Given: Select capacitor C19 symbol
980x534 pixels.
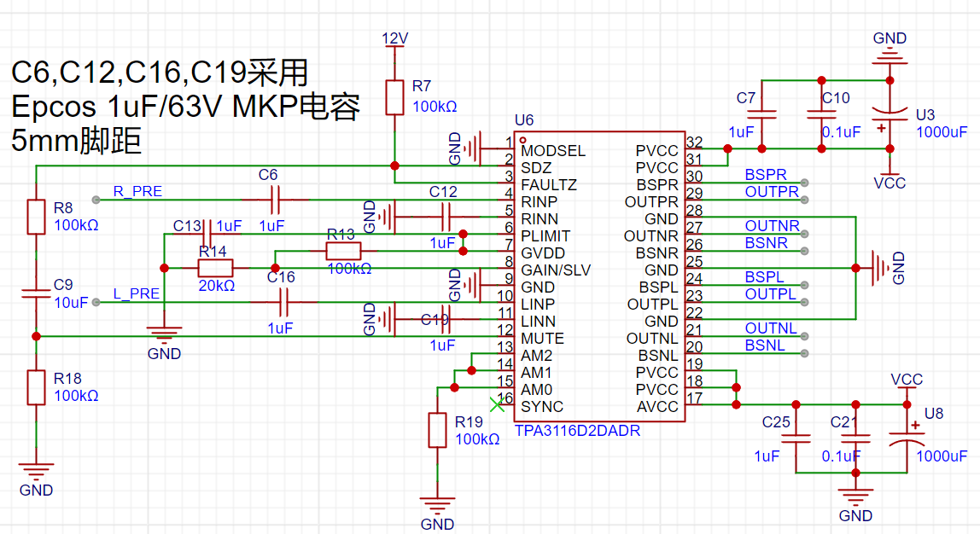Looking at the screenshot, I should click(446, 319).
